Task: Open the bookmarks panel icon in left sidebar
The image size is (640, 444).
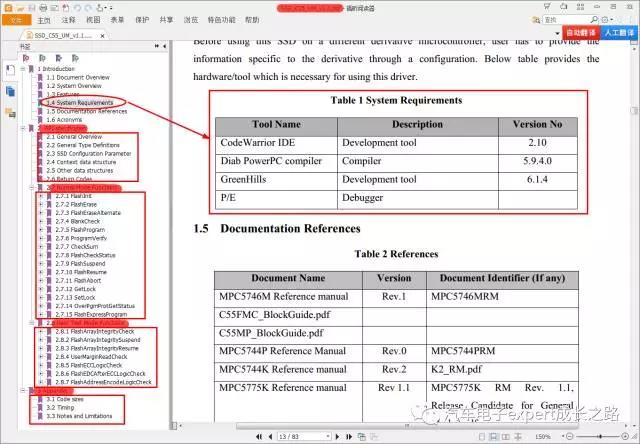Action: 9,69
